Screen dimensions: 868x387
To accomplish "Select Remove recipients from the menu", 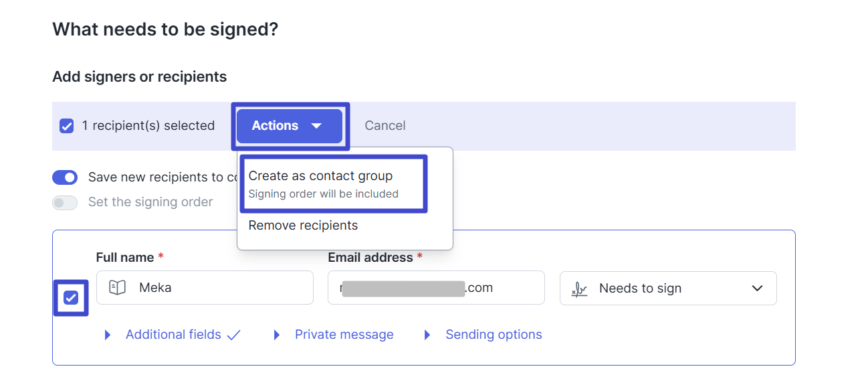I will 303,226.
